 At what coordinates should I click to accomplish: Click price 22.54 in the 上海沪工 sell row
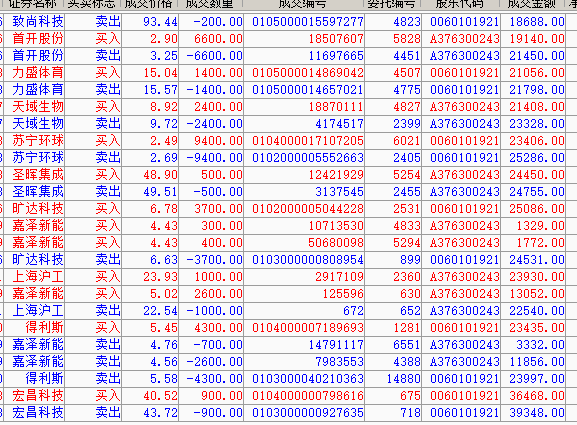coord(160,311)
